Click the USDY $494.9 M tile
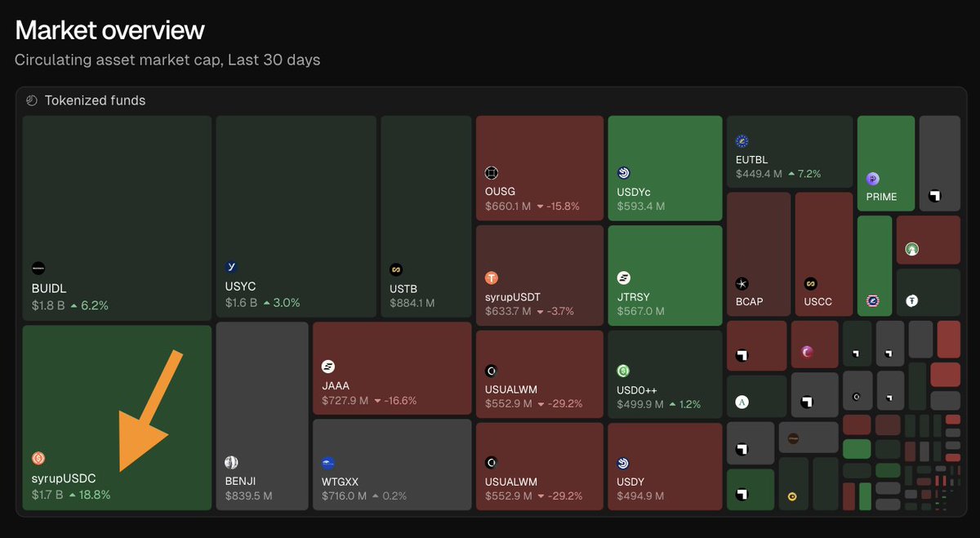Viewport: 980px width, 538px height. pyautogui.click(x=665, y=466)
